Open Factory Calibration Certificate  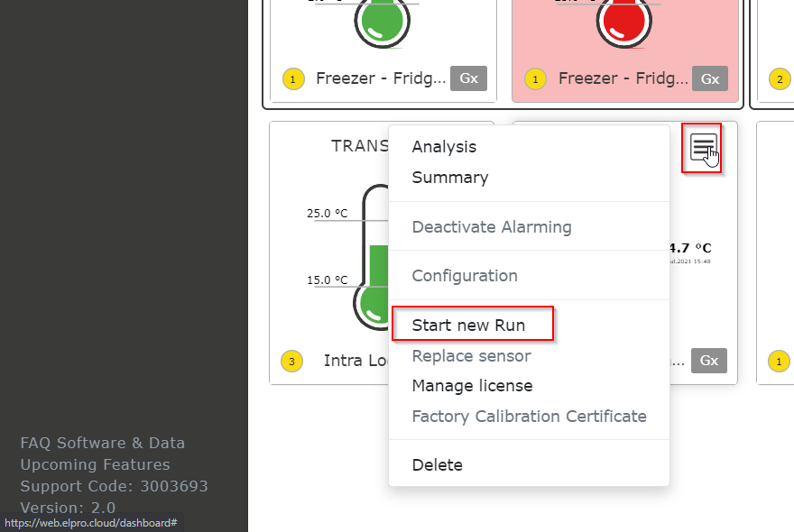tap(529, 417)
